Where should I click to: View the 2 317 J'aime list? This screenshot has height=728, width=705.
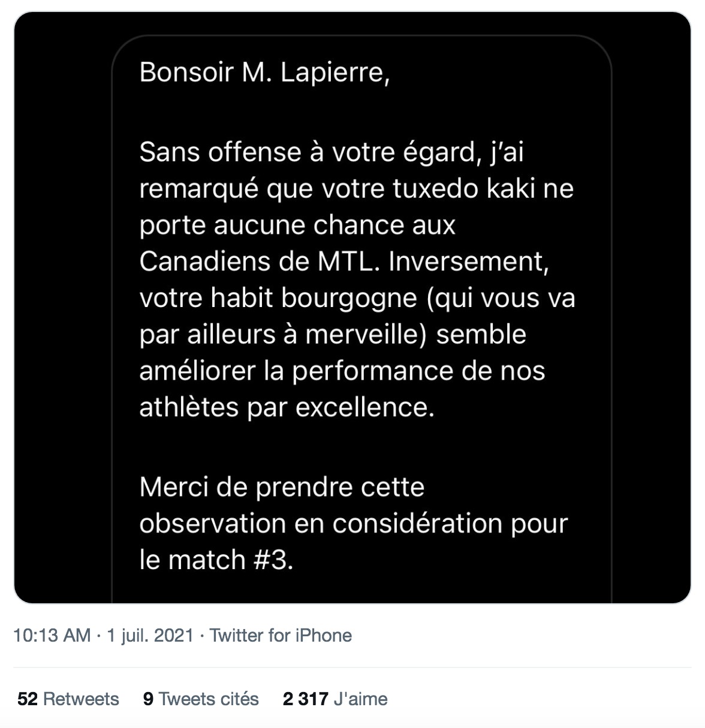click(x=335, y=699)
